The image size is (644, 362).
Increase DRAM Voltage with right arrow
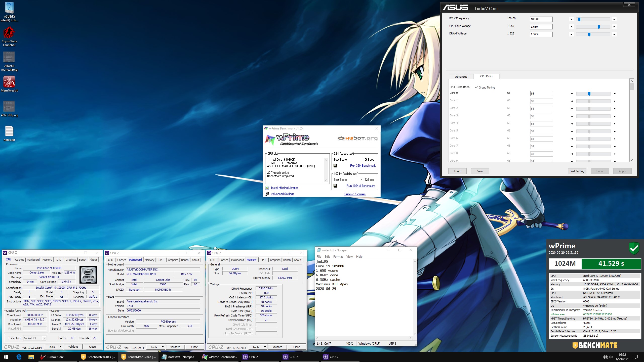point(615,34)
